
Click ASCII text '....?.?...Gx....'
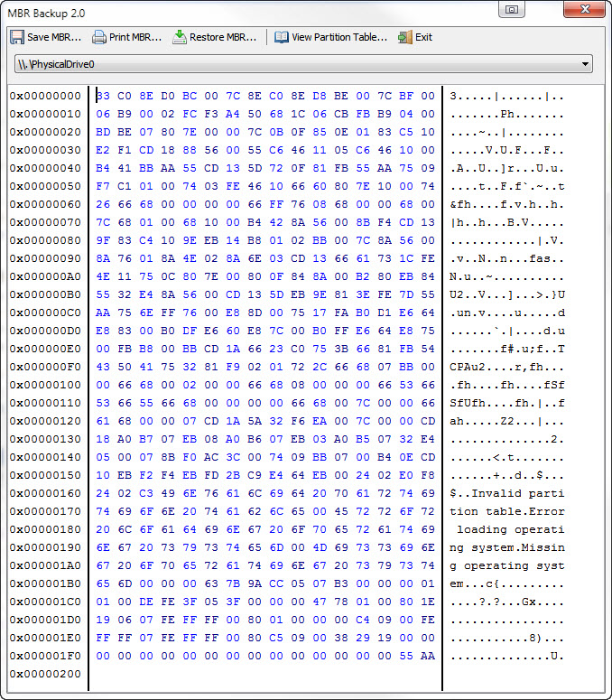[507, 602]
